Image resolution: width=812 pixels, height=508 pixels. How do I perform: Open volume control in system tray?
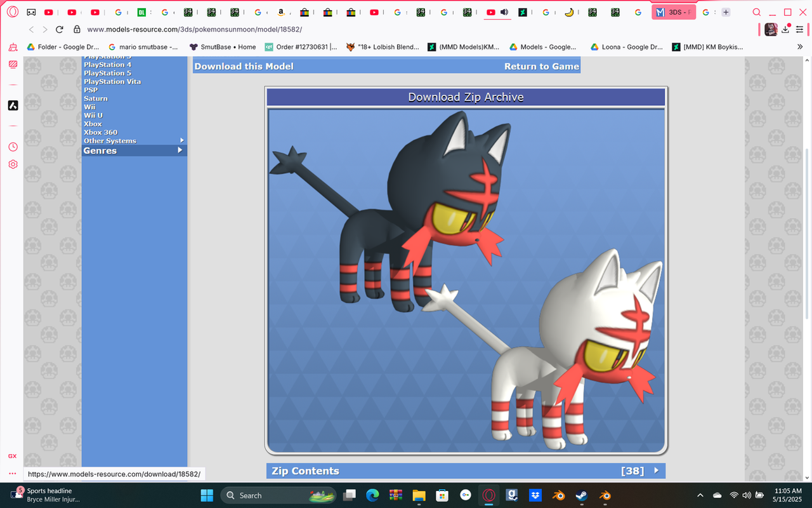[747, 495]
